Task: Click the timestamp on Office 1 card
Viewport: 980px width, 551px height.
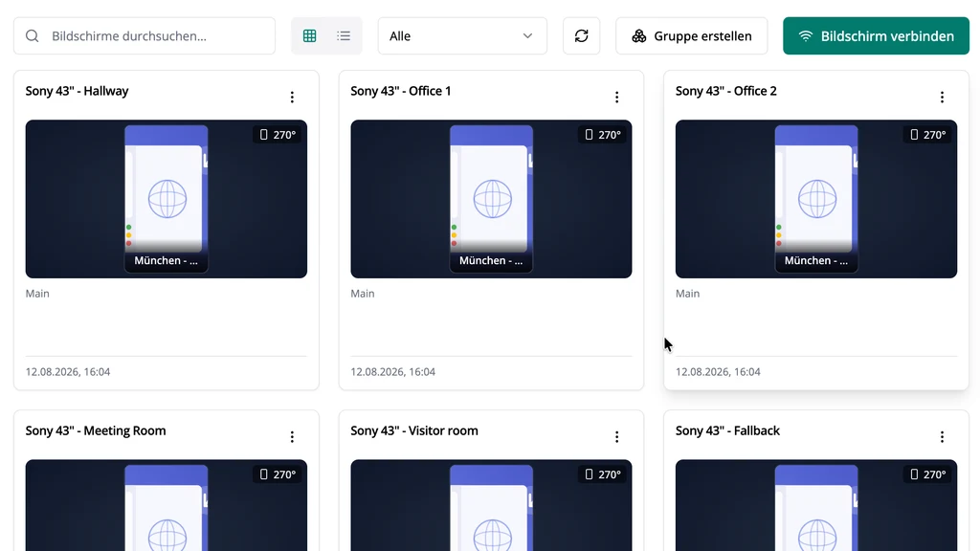Action: tap(392, 372)
